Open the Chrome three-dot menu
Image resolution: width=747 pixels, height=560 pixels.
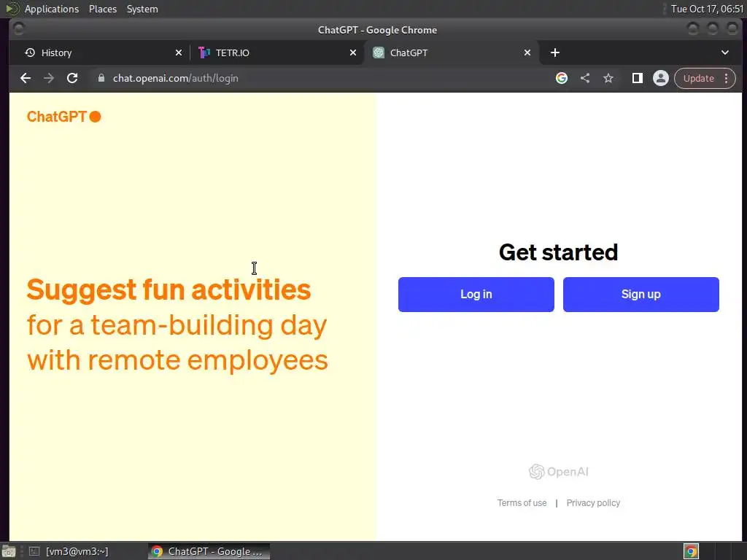pyautogui.click(x=727, y=78)
